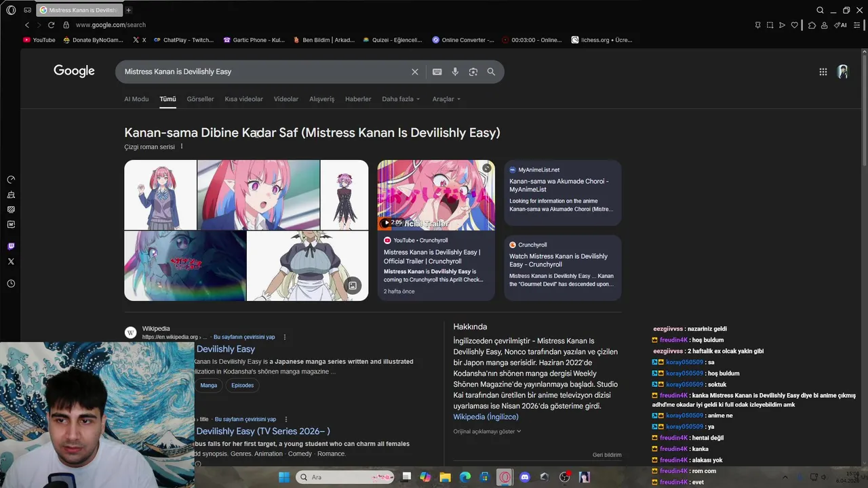Image resolution: width=868 pixels, height=488 pixels.
Task: Open Wikipedia result options menu
Action: click(x=285, y=337)
